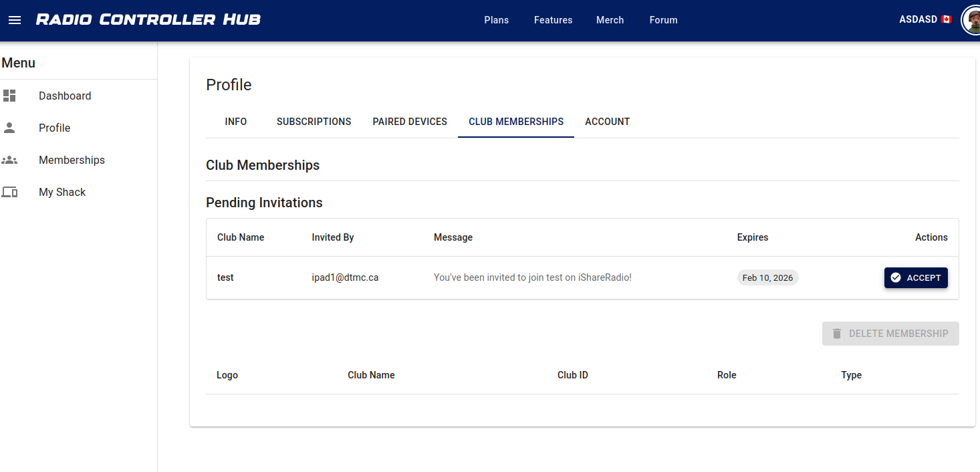Open the Subscriptions tab
Screen dimensions: 980x472
point(314,122)
